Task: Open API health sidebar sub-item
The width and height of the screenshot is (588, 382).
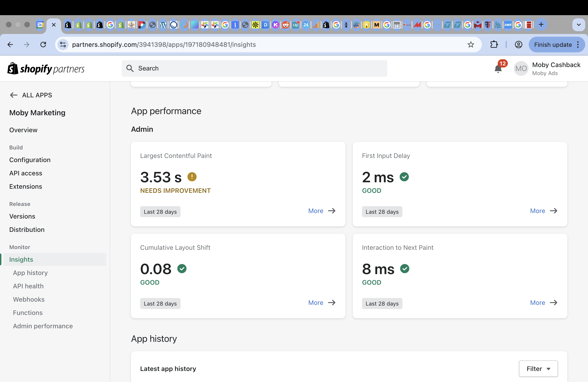Action: 28,286
